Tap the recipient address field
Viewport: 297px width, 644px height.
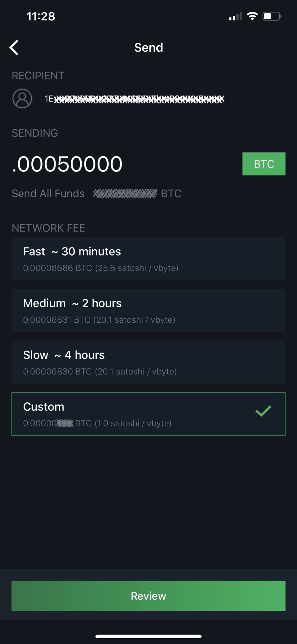pyautogui.click(x=134, y=99)
